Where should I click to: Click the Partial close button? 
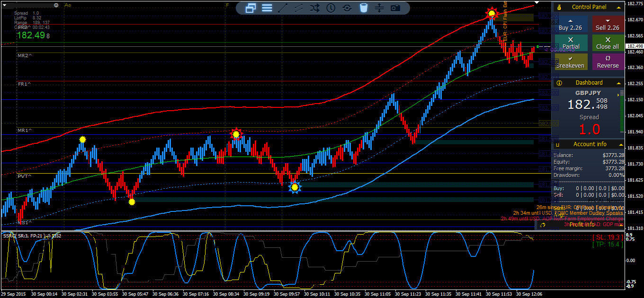pos(570,43)
